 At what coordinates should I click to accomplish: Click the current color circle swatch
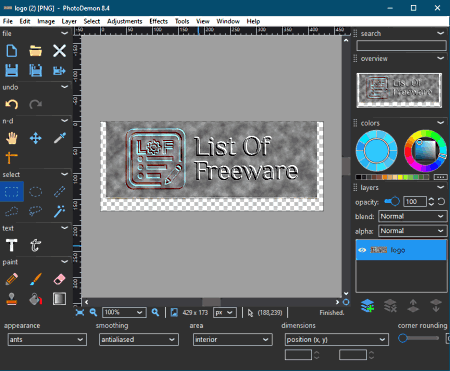[377, 151]
